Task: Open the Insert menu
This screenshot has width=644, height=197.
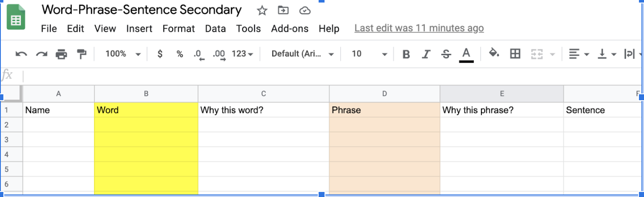Action: point(139,29)
